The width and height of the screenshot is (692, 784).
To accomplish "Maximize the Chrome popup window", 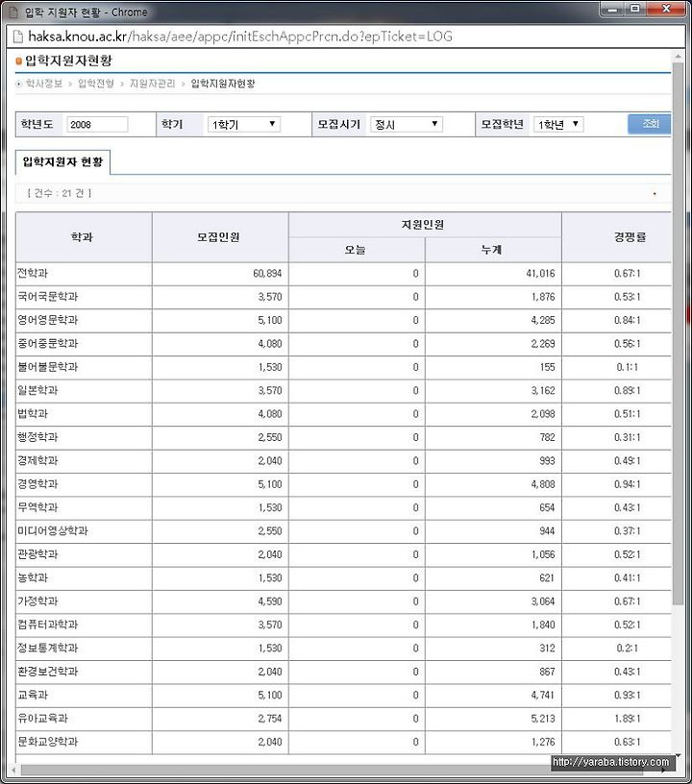I will click(635, 9).
